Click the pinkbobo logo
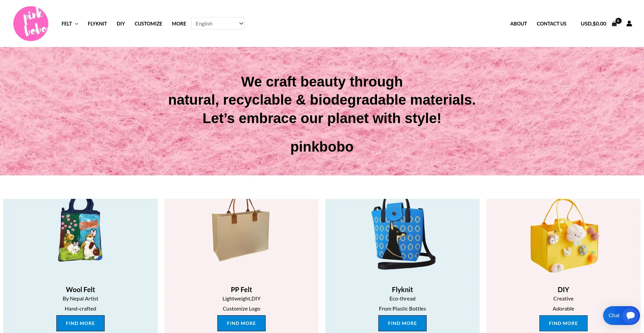This screenshot has height=333, width=644. (x=31, y=23)
